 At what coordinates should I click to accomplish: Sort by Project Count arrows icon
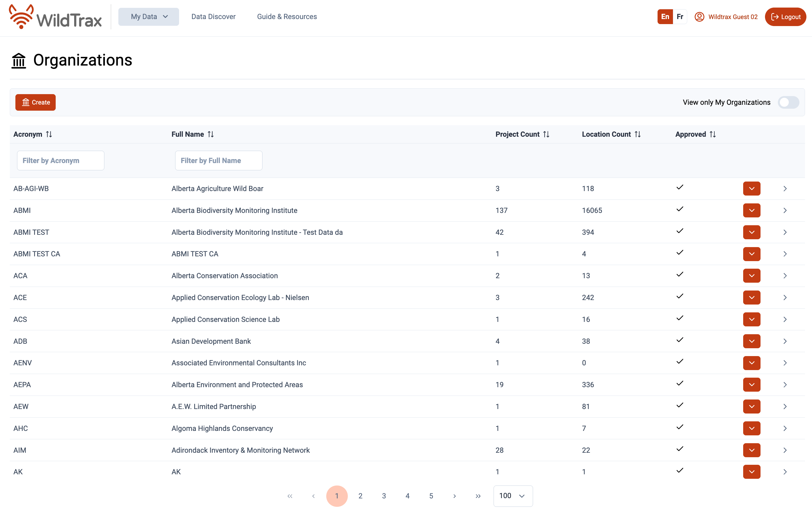[546, 134]
